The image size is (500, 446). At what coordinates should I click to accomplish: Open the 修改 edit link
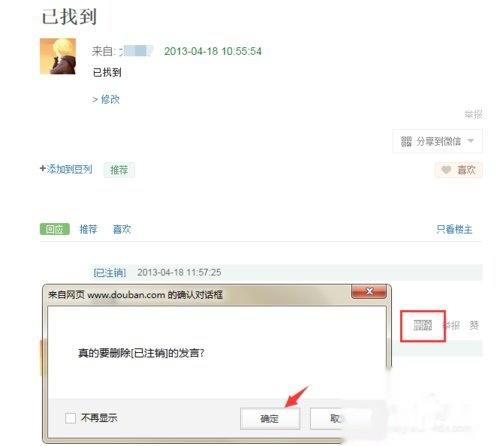[x=110, y=99]
